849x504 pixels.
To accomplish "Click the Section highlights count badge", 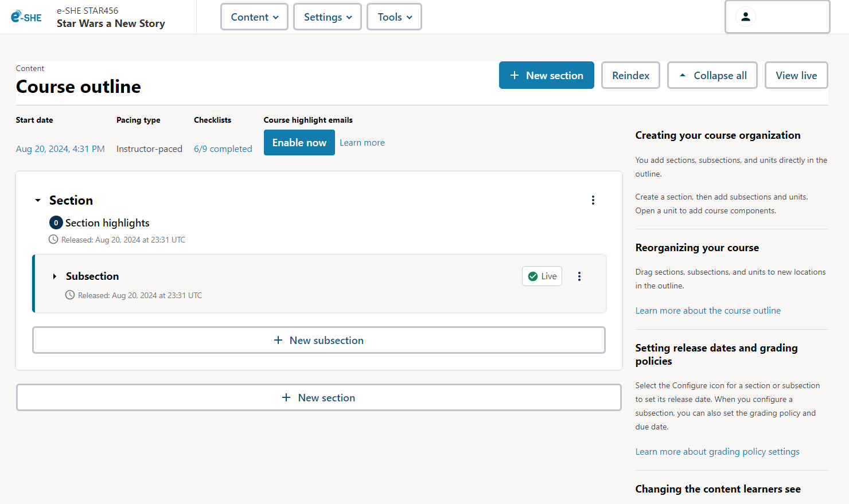I will coord(56,223).
